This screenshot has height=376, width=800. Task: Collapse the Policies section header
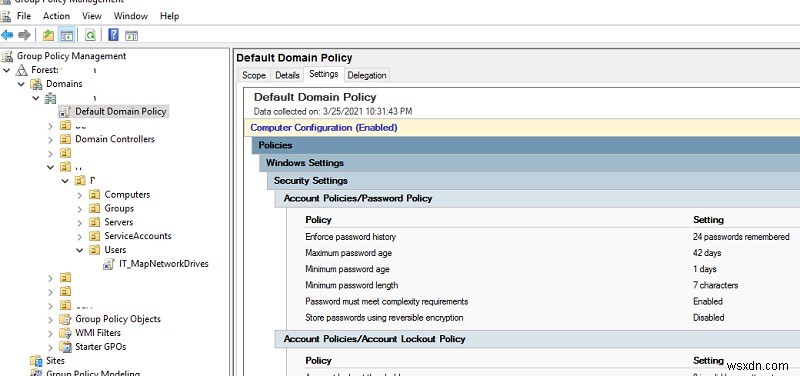click(526, 145)
